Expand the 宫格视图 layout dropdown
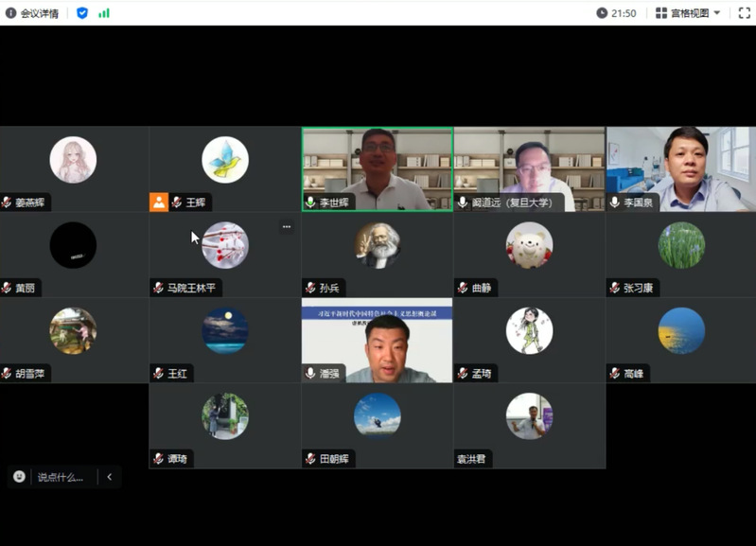The width and height of the screenshot is (756, 546). click(x=689, y=13)
